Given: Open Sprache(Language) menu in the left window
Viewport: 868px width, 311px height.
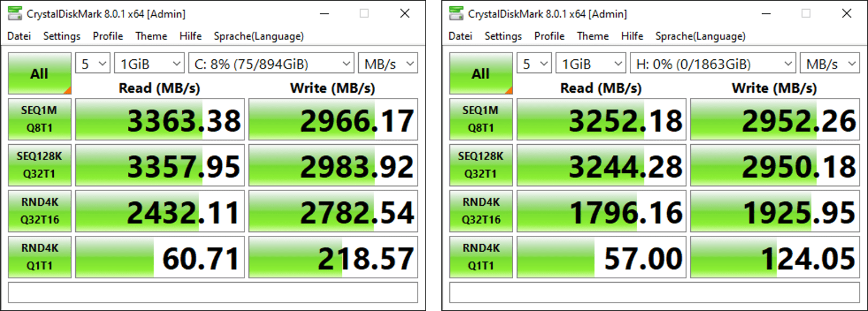Looking at the screenshot, I should click(x=259, y=36).
